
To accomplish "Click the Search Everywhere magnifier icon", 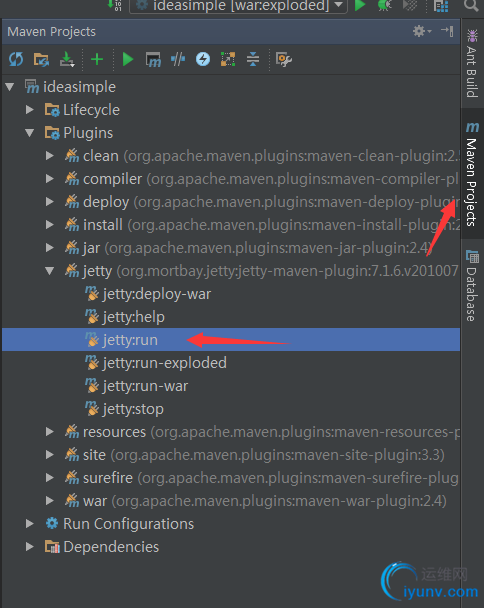I will 471,5.
